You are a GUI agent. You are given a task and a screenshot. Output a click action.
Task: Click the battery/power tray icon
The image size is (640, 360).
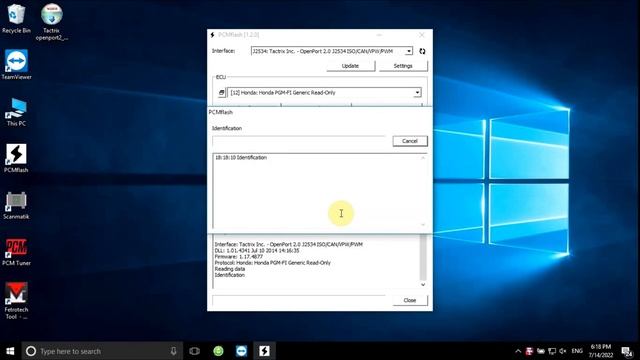(x=541, y=351)
